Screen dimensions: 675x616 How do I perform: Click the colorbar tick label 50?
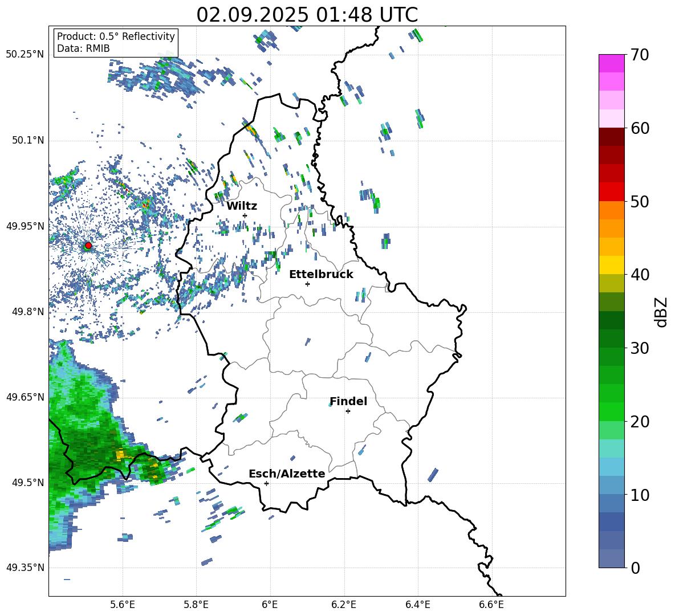[640, 201]
